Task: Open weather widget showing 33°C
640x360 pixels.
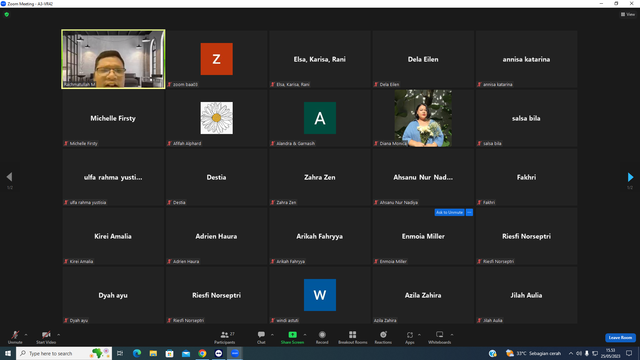Action: pyautogui.click(x=533, y=353)
